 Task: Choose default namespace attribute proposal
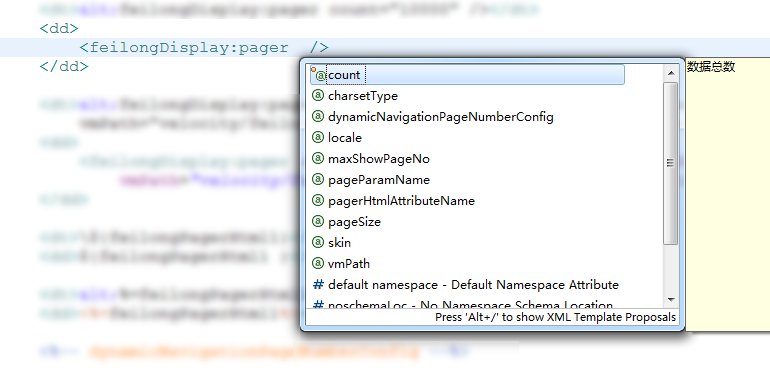point(473,285)
